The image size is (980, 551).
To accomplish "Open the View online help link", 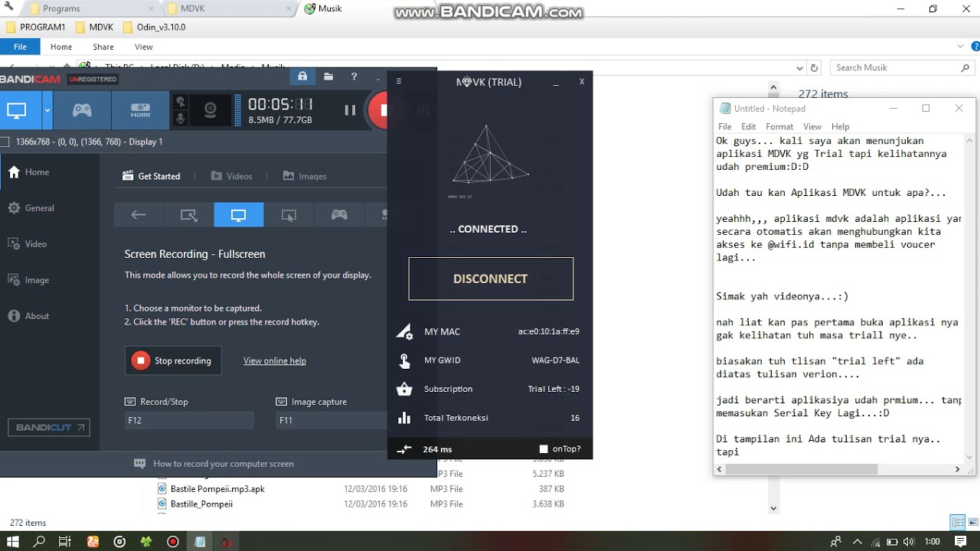I will pos(275,361).
